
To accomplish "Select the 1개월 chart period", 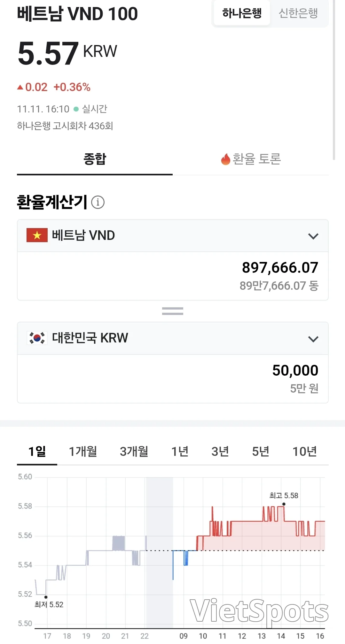I will (x=83, y=451).
